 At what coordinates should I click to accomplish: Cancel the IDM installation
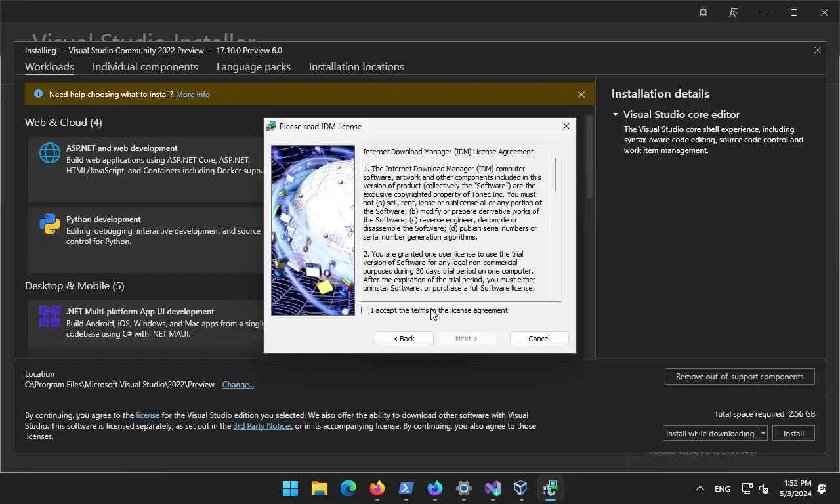(539, 339)
